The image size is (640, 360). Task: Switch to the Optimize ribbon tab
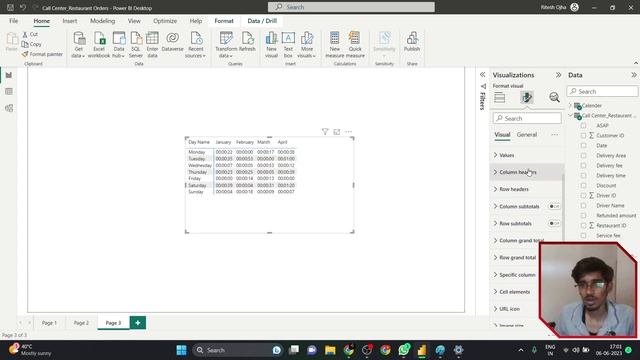(x=165, y=21)
